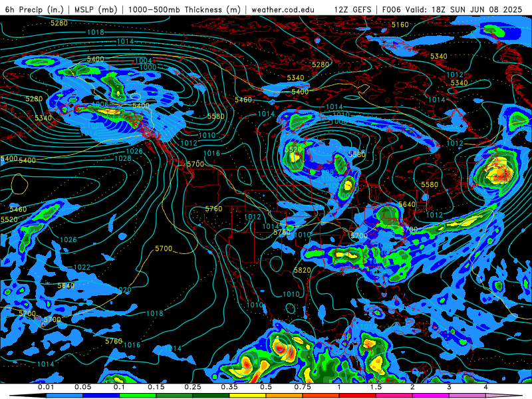Click the weather.cod.edu site label

[x=283, y=9]
